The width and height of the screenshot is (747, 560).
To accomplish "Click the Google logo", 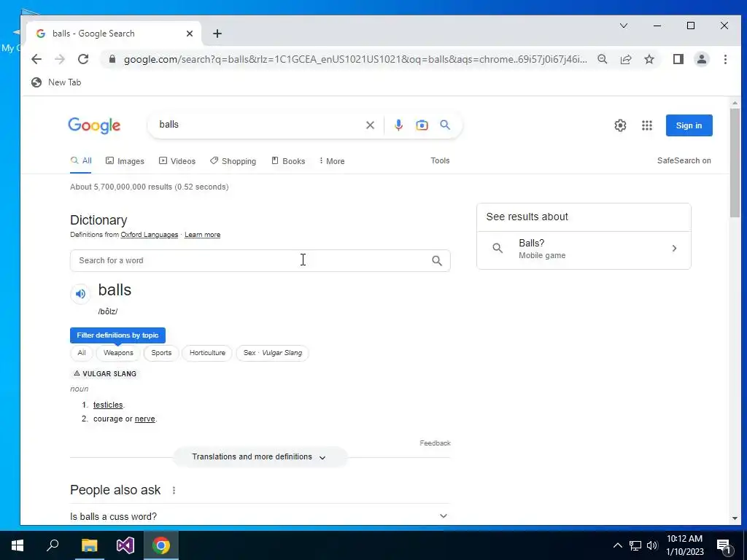I will click(x=94, y=125).
